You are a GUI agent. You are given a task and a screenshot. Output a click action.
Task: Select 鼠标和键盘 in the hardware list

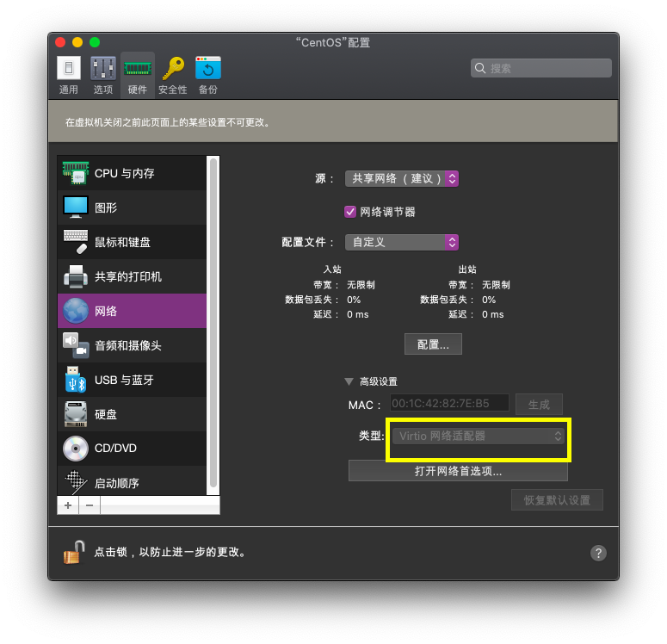tap(132, 242)
